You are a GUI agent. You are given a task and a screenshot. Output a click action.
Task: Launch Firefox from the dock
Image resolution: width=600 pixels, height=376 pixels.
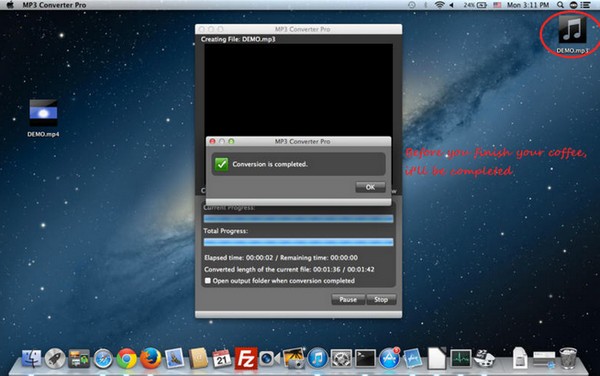tap(150, 359)
